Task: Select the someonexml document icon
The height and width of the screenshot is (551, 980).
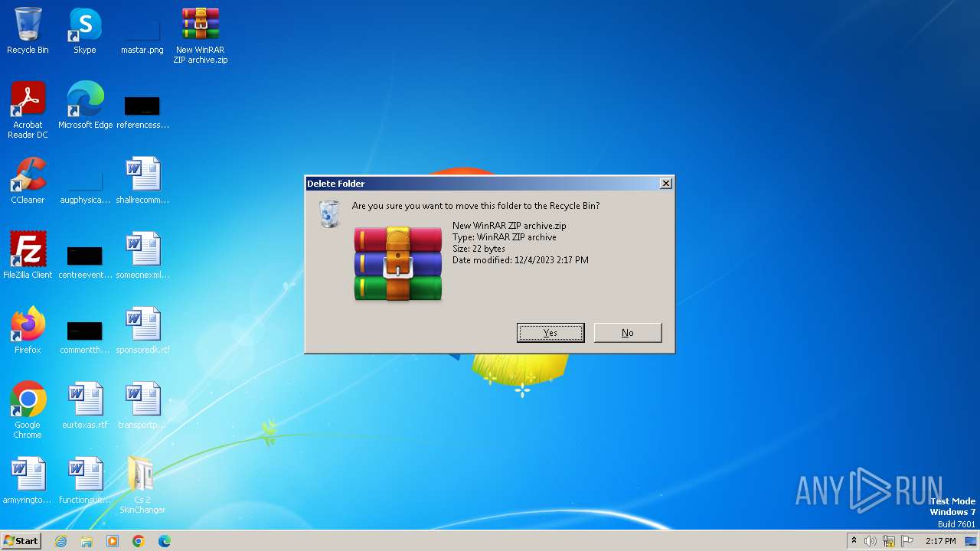Action: point(142,256)
